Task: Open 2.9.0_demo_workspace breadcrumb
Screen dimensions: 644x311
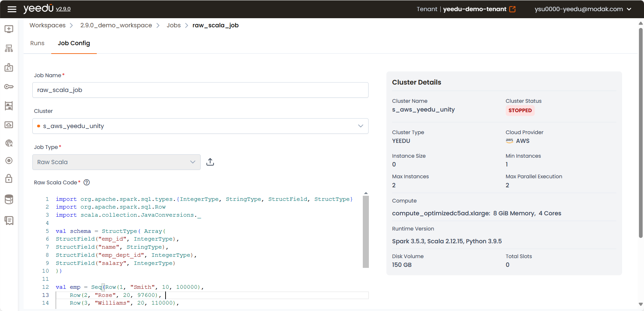Action: (116, 25)
